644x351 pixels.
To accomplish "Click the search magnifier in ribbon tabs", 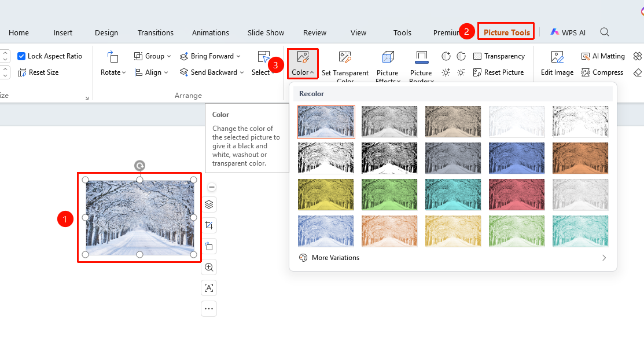I will (604, 32).
